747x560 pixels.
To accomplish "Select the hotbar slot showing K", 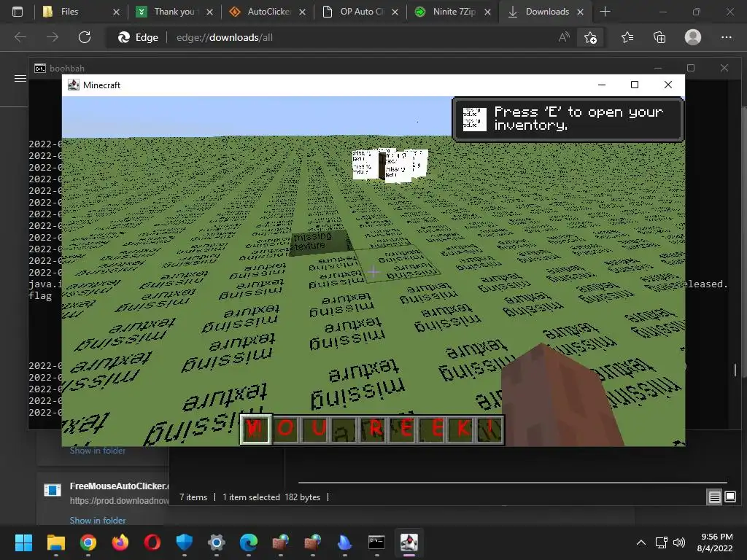I will point(462,429).
